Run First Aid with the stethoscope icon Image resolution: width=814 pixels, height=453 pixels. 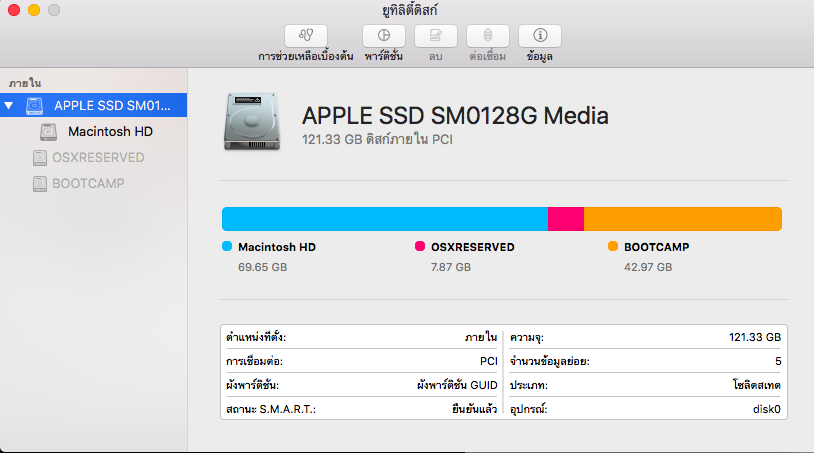tap(306, 35)
